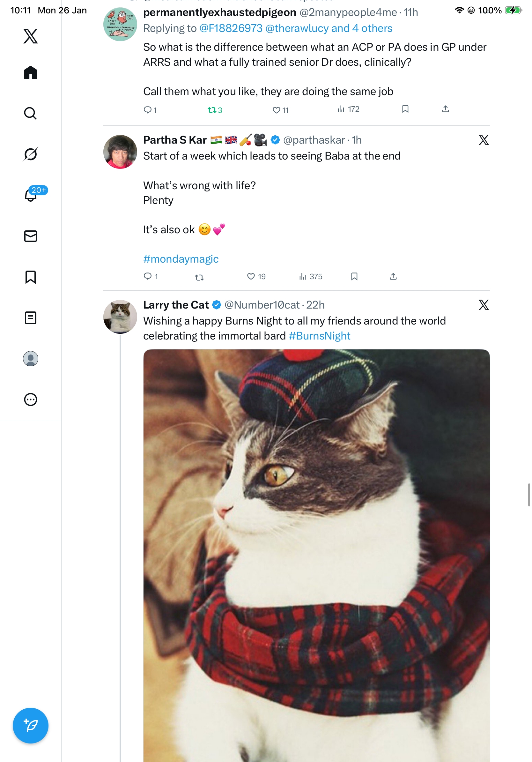The height and width of the screenshot is (762, 532).
Task: Click the page scrollbar handle
Action: click(x=529, y=495)
